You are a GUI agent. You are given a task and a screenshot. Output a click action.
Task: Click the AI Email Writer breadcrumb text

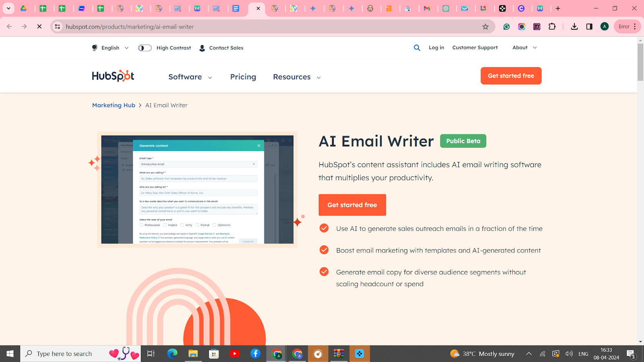[166, 105]
